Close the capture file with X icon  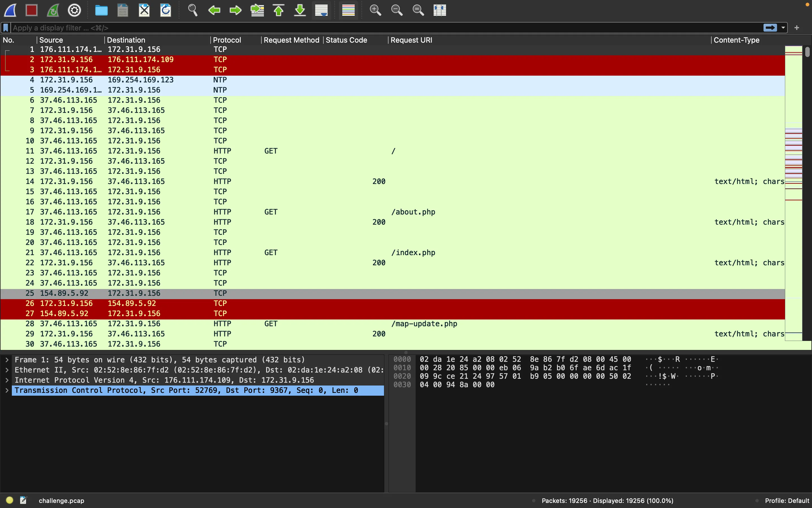pos(144,10)
